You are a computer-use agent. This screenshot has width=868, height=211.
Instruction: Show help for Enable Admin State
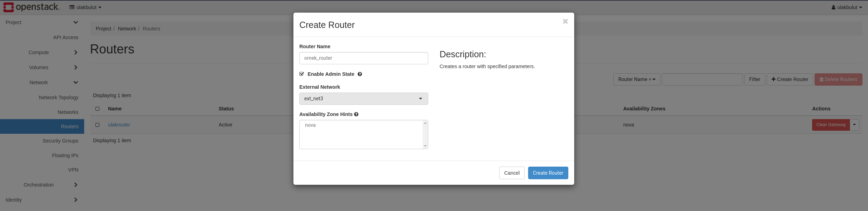coord(360,74)
